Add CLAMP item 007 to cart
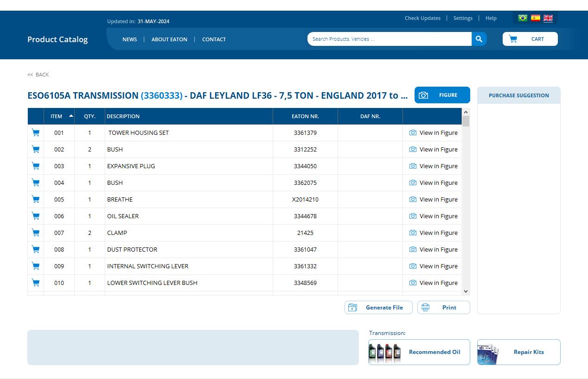The width and height of the screenshot is (588, 379). pos(36,233)
